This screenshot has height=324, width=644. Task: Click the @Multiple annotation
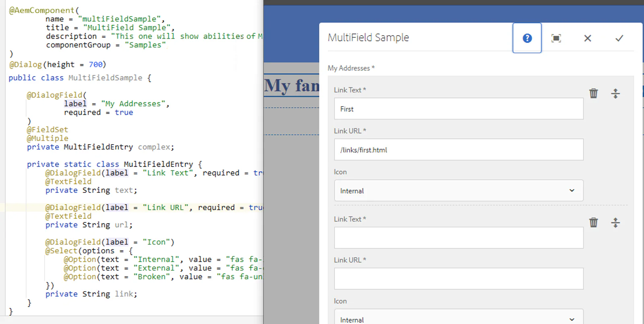click(47, 138)
